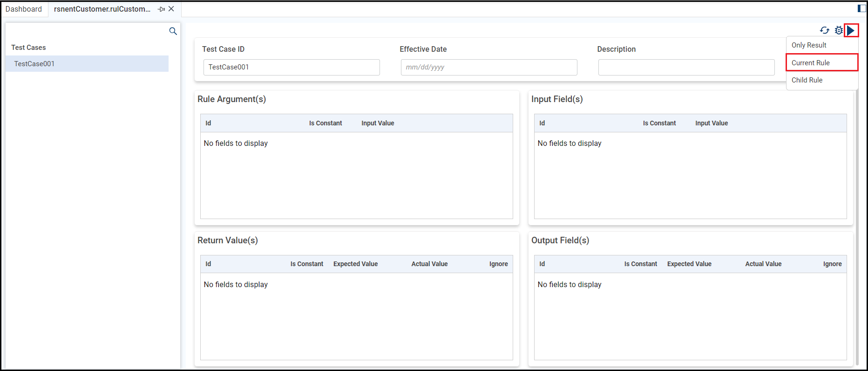The height and width of the screenshot is (371, 868).
Task: Select the rsnentCustomer.rulCustom tab
Action: pyautogui.click(x=102, y=9)
